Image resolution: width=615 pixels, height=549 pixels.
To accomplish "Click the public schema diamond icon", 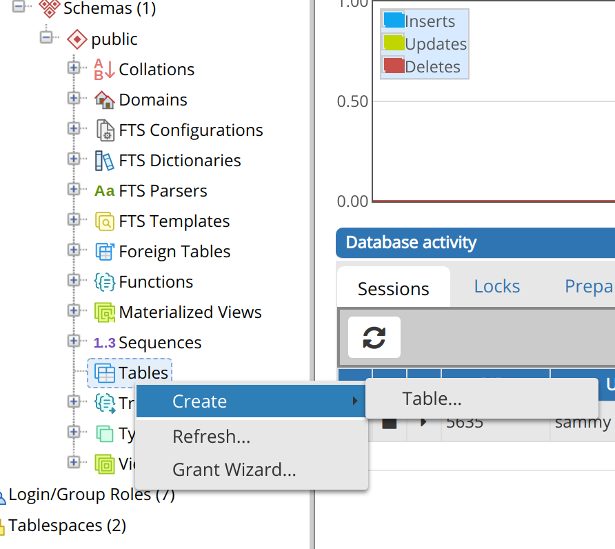I will pos(77,39).
